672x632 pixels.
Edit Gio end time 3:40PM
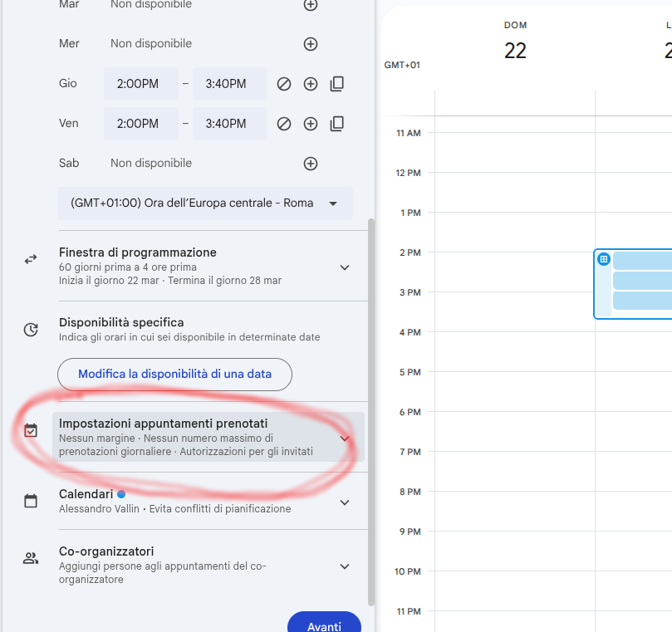230,84
